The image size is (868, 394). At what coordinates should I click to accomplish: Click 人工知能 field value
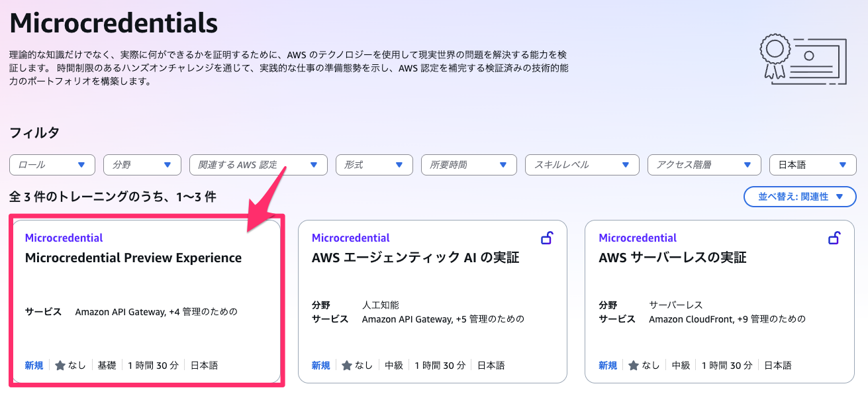point(381,305)
